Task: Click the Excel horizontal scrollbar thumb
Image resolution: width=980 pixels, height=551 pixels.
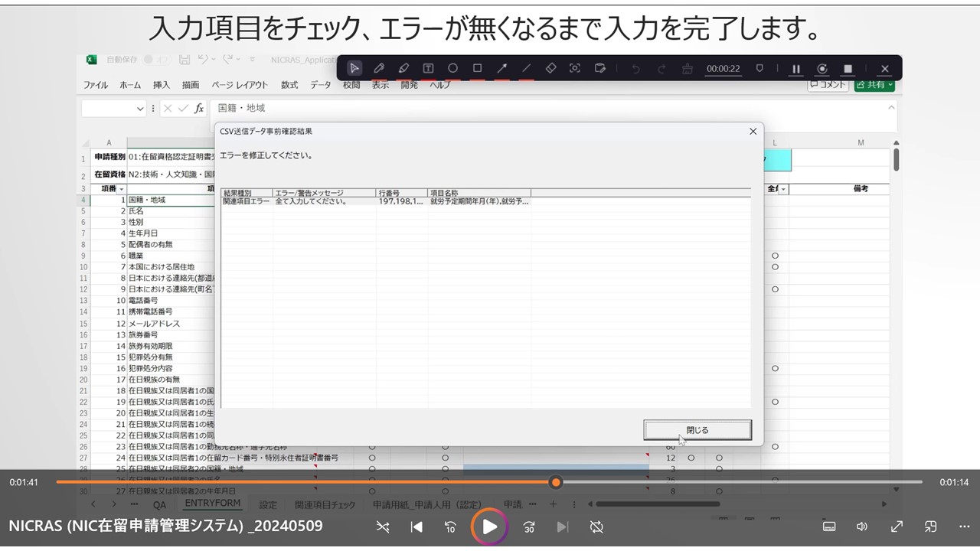Action: click(x=658, y=504)
